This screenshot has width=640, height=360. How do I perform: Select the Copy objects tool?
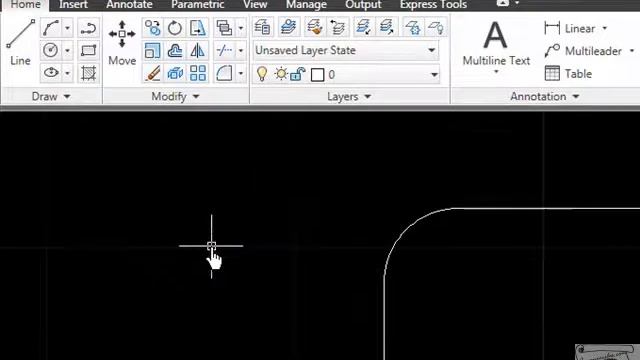(x=153, y=28)
